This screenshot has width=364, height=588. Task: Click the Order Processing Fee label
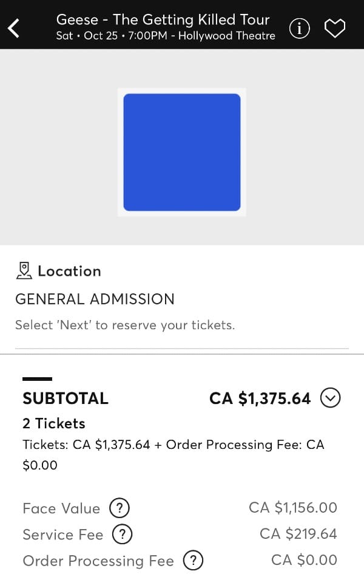98,561
